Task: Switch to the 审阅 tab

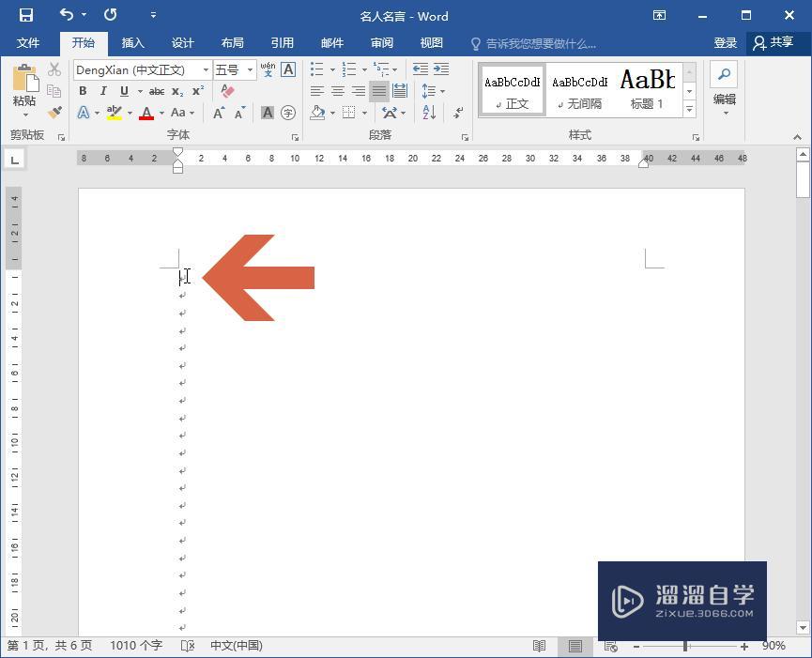Action: click(382, 43)
